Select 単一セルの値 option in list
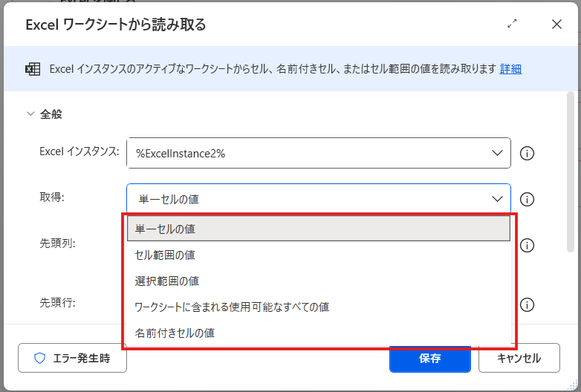Image resolution: width=581 pixels, height=392 pixels. pos(319,229)
